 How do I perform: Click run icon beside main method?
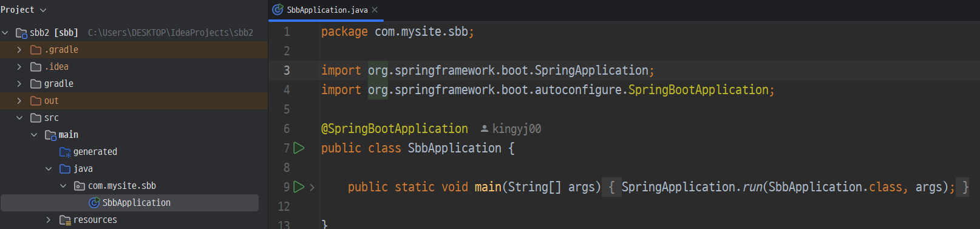point(299,186)
